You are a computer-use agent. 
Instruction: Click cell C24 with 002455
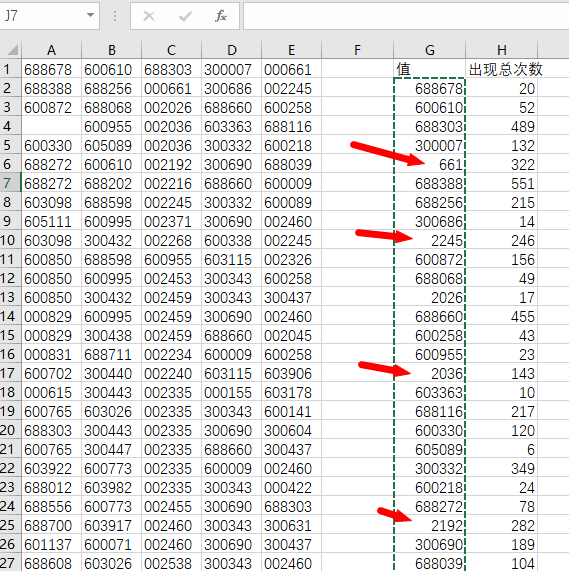[x=171, y=506]
